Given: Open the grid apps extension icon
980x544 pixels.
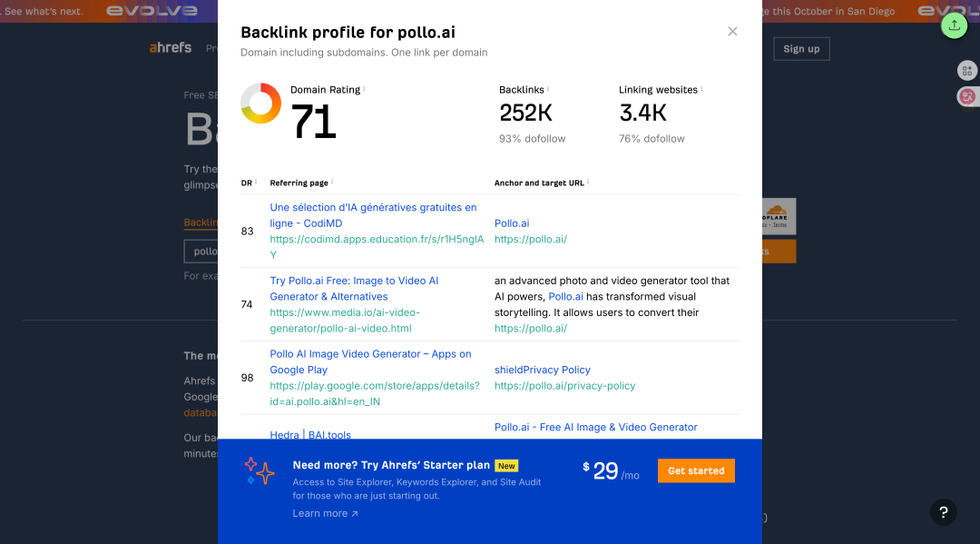Looking at the screenshot, I should (967, 71).
